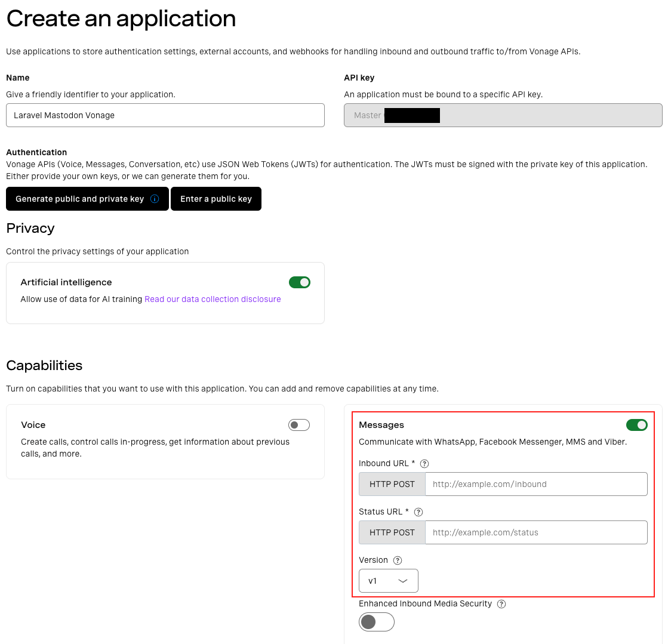Viewport: 668px width, 644px height.
Task: Turn off the Messages capability toggle
Action: [636, 425]
